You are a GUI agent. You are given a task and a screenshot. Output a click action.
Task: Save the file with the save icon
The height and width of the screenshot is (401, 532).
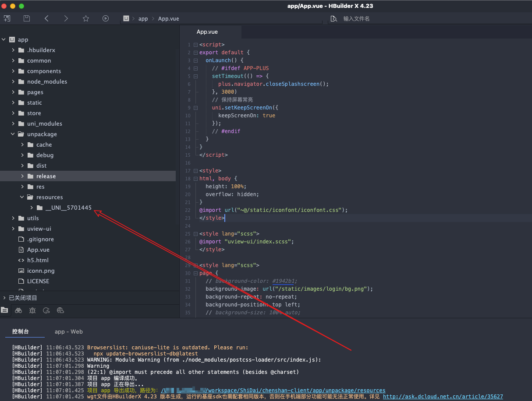(26, 18)
